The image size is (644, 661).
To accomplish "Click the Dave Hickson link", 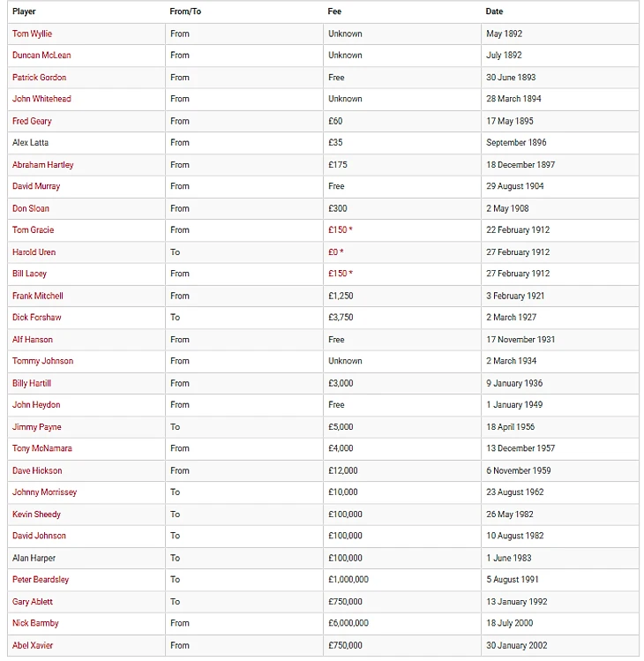I will point(37,471).
